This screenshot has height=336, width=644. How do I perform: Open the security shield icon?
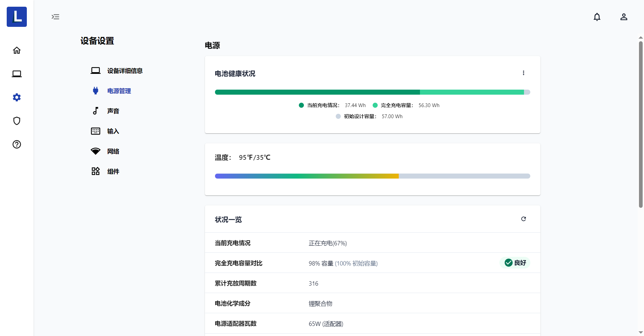17,121
